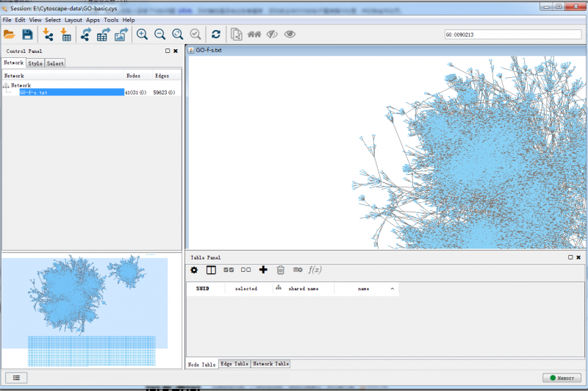Export network as image icon
This screenshot has width=588, height=391.
[x=121, y=35]
